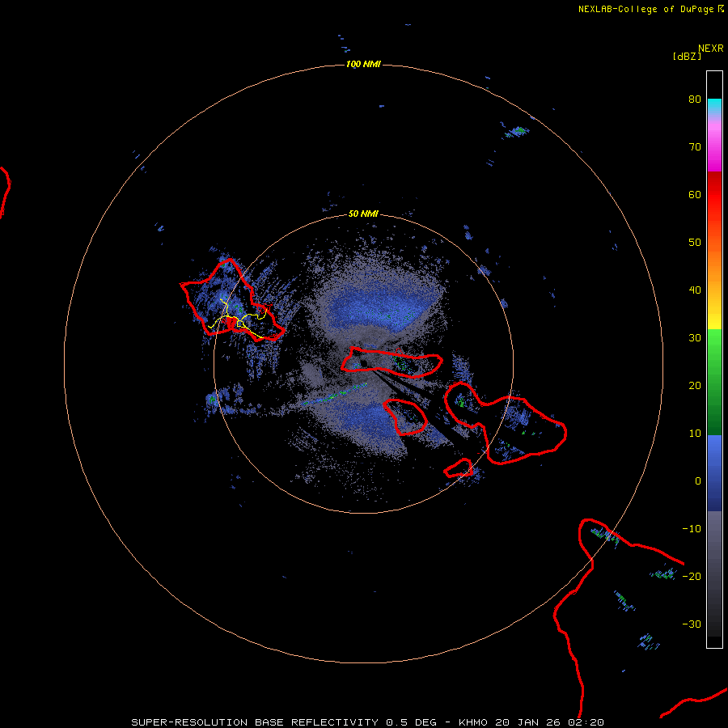Click the yellow road network on Oahu
Image resolution: width=728 pixels, height=728 pixels.
(238, 320)
